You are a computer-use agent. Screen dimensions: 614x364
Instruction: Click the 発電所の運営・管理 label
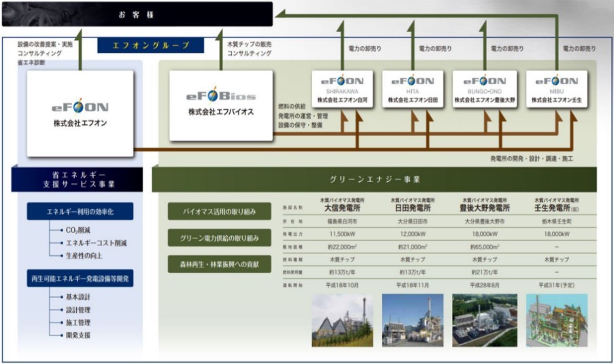[x=303, y=115]
